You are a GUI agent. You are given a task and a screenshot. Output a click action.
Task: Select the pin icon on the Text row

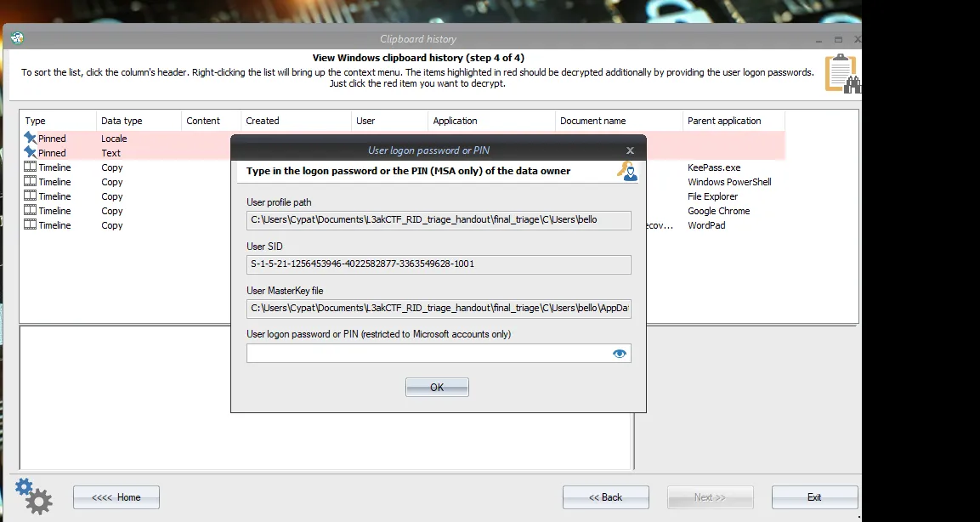(30, 152)
